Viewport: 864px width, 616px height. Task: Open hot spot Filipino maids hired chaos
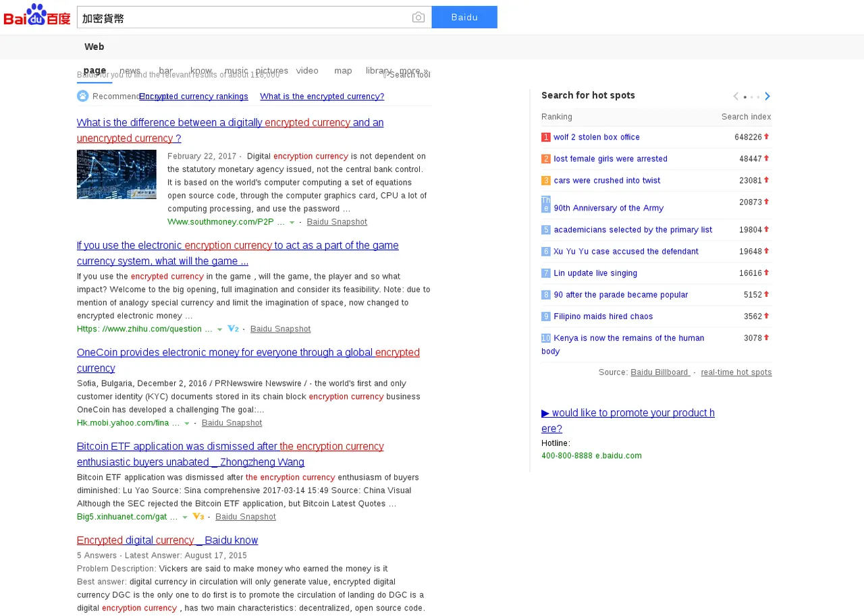tap(603, 316)
